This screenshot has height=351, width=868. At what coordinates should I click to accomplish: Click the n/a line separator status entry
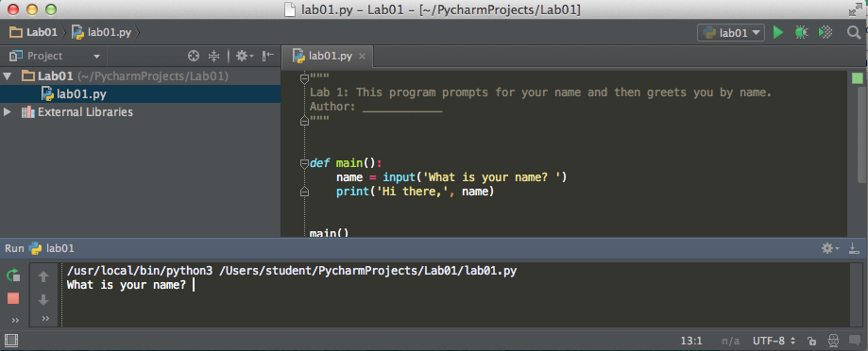731,341
